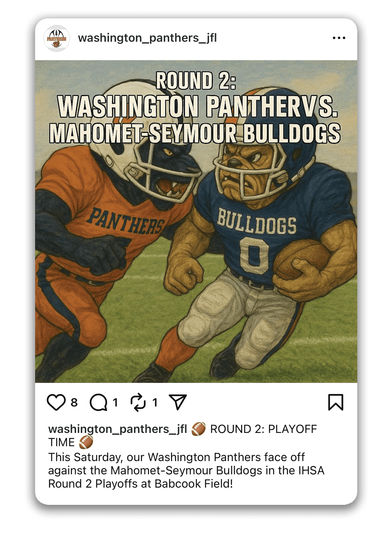Open the washington_panthers_jfl username in caption
The image size is (392, 538).
(x=118, y=429)
